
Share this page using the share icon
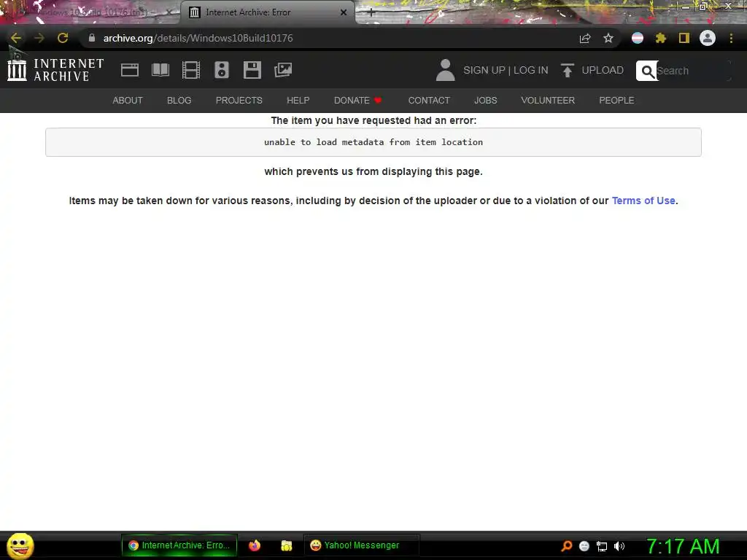point(585,38)
